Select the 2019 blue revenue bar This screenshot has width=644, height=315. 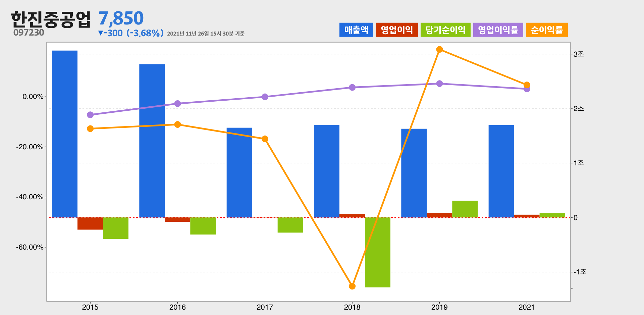[x=414, y=173]
